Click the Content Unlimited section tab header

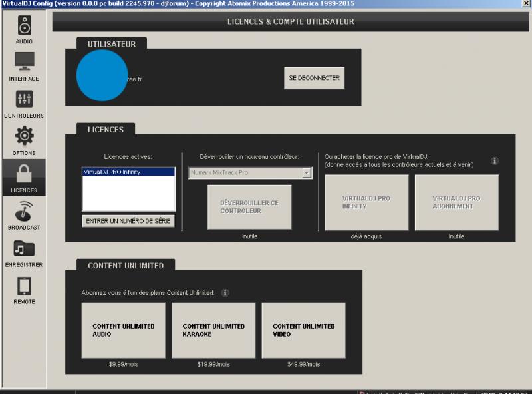[126, 266]
